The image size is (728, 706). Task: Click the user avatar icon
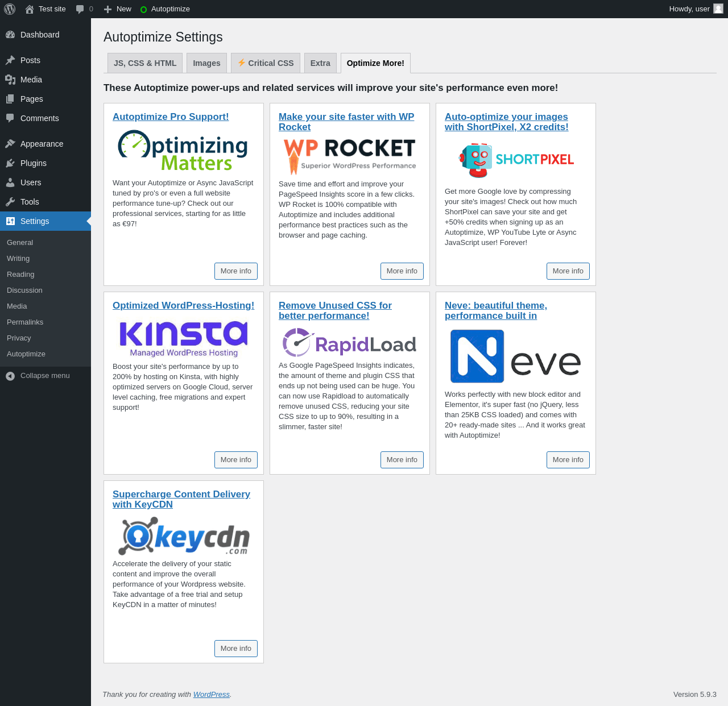tap(718, 9)
